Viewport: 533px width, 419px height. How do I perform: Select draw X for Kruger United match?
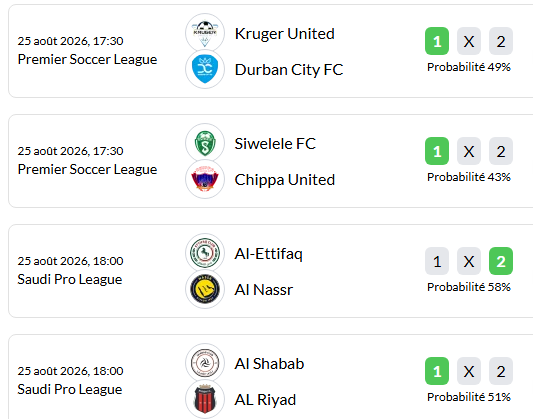[x=469, y=41]
